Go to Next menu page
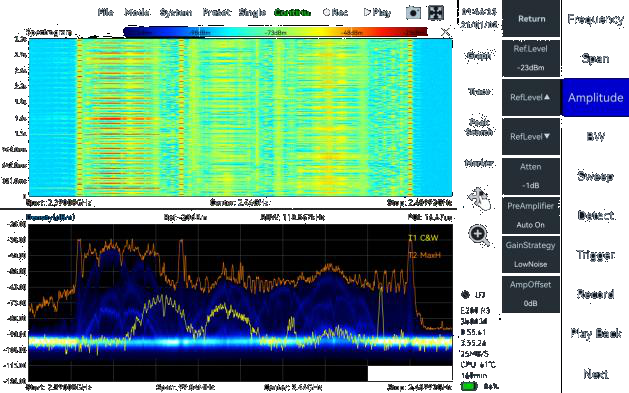 (x=595, y=374)
